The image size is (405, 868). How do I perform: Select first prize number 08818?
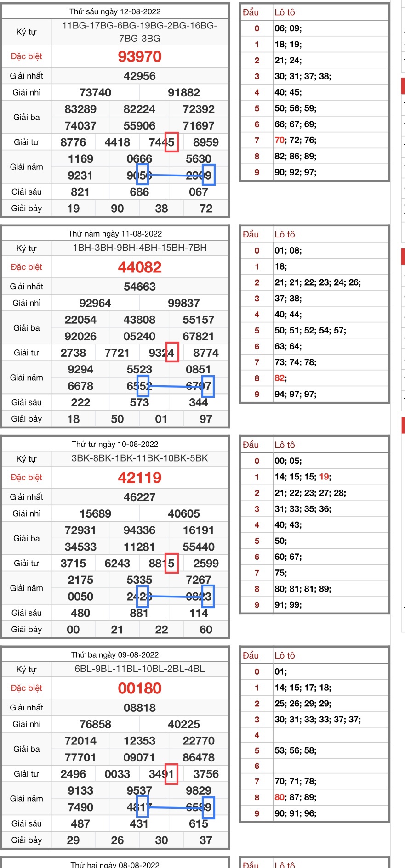(139, 708)
